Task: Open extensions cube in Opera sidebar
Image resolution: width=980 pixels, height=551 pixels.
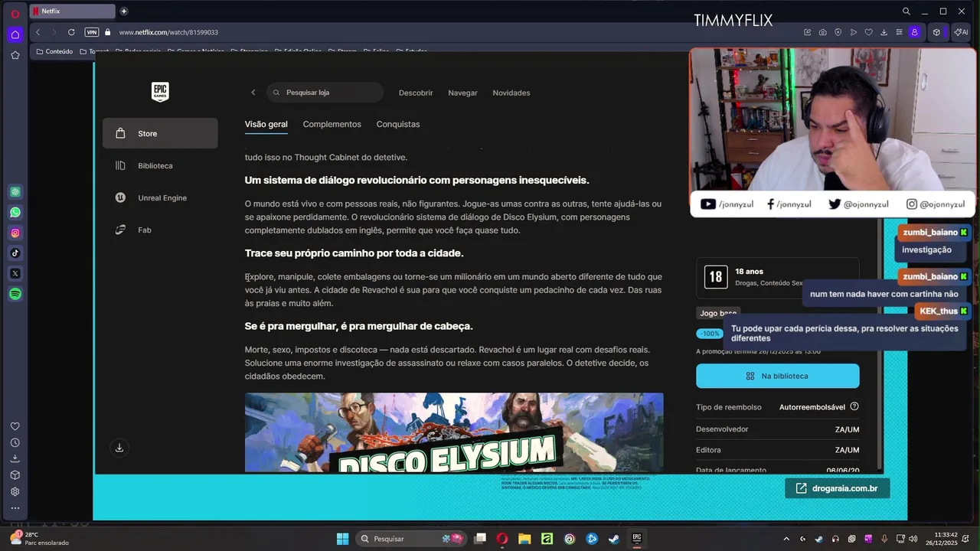Action: (15, 475)
